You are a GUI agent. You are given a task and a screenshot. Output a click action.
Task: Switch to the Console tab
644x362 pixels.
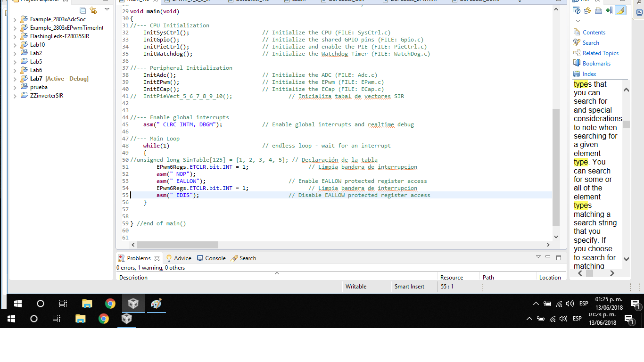(211, 258)
